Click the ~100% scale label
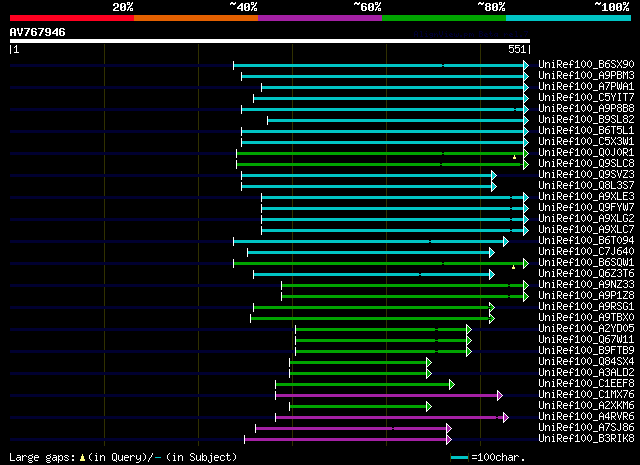640x465 pixels. pos(612,7)
